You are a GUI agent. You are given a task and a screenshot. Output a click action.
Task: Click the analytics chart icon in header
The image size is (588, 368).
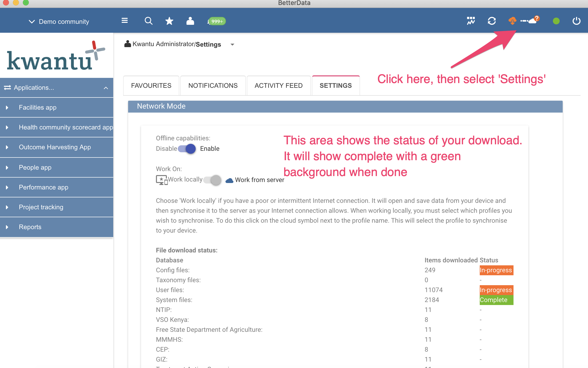[471, 21]
